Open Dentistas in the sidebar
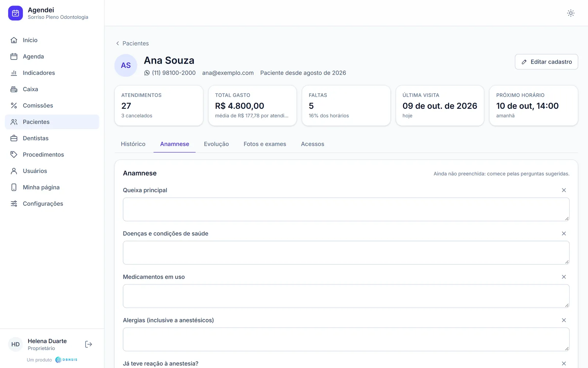Image resolution: width=588 pixels, height=368 pixels. pyautogui.click(x=52, y=138)
